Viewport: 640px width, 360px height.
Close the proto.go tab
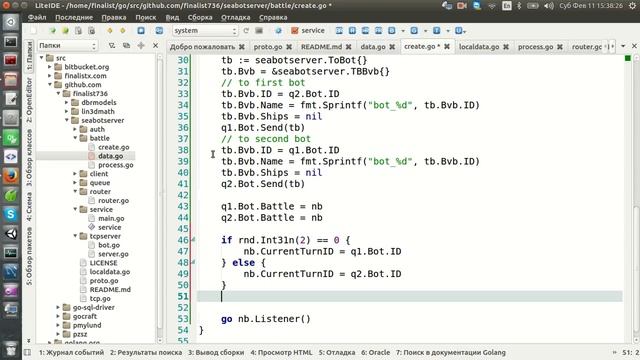289,47
